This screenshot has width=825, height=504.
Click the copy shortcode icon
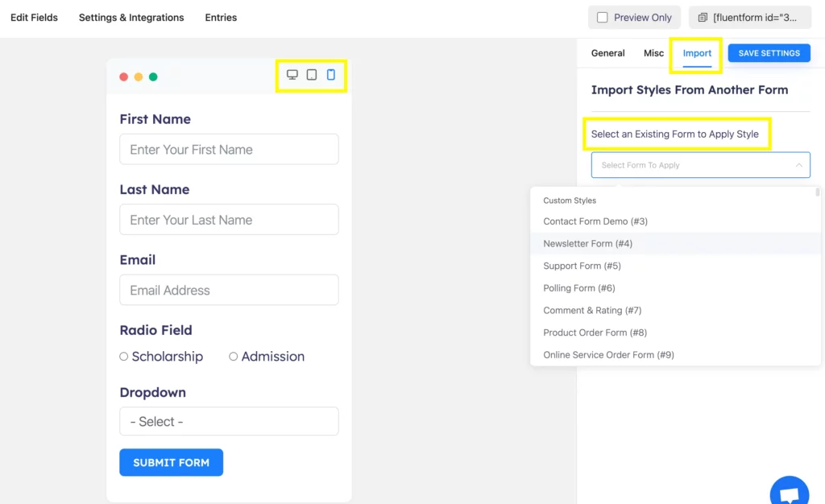pyautogui.click(x=703, y=18)
